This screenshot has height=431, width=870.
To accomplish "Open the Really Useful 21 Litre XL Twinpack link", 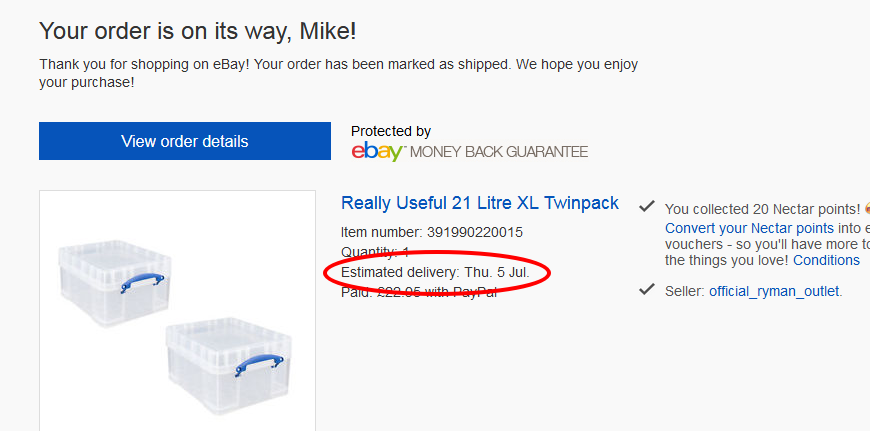I will coord(479,203).
